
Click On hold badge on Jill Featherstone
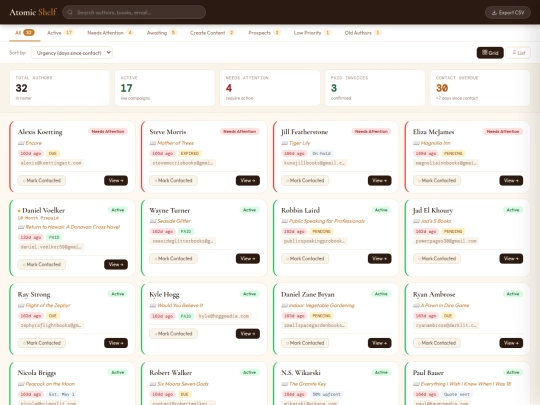[x=321, y=153]
